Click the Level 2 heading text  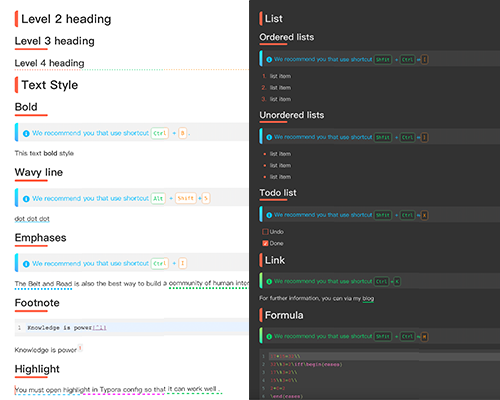tap(66, 19)
